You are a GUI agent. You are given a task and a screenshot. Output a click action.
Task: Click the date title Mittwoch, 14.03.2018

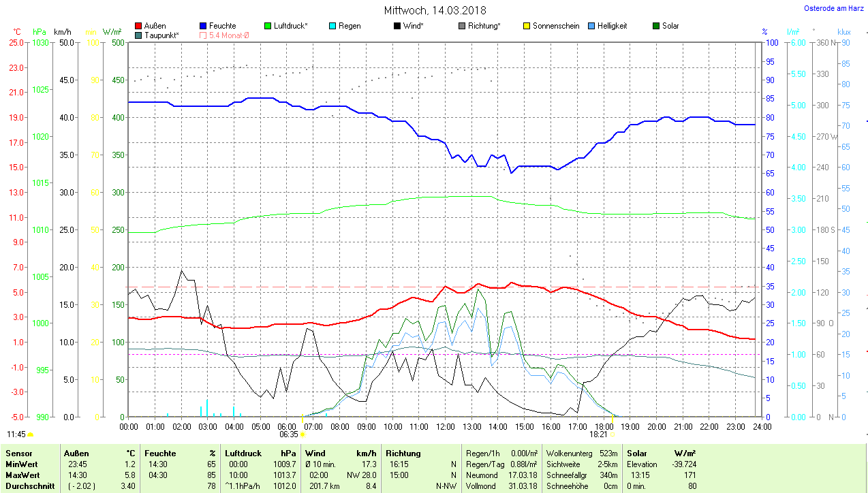pyautogui.click(x=434, y=10)
